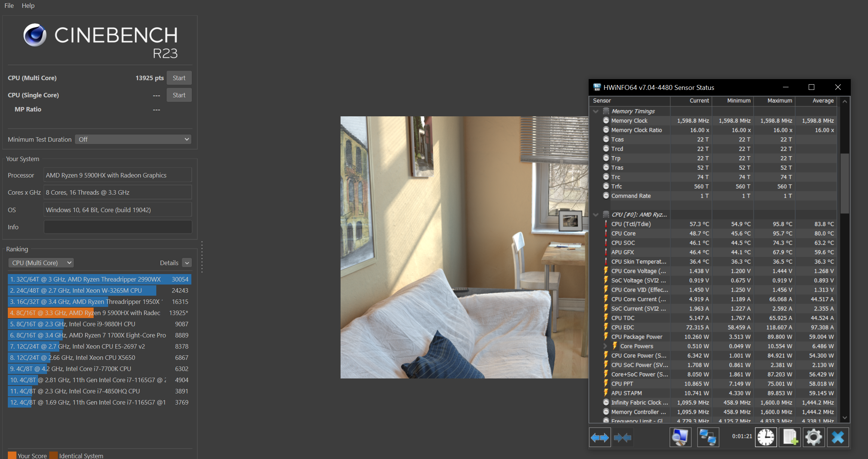Image resolution: width=868 pixels, height=459 pixels.
Task: Start logging sensors to file icon
Action: pyautogui.click(x=790, y=437)
